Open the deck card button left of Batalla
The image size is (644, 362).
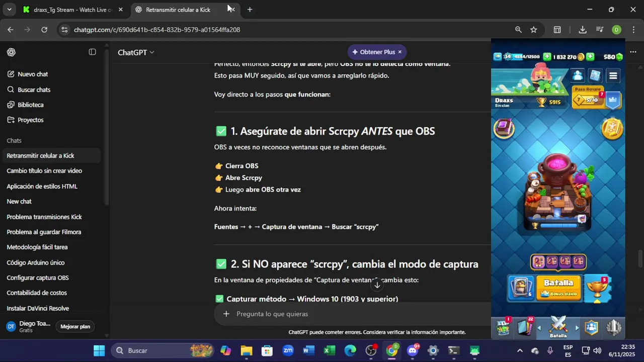(521, 288)
